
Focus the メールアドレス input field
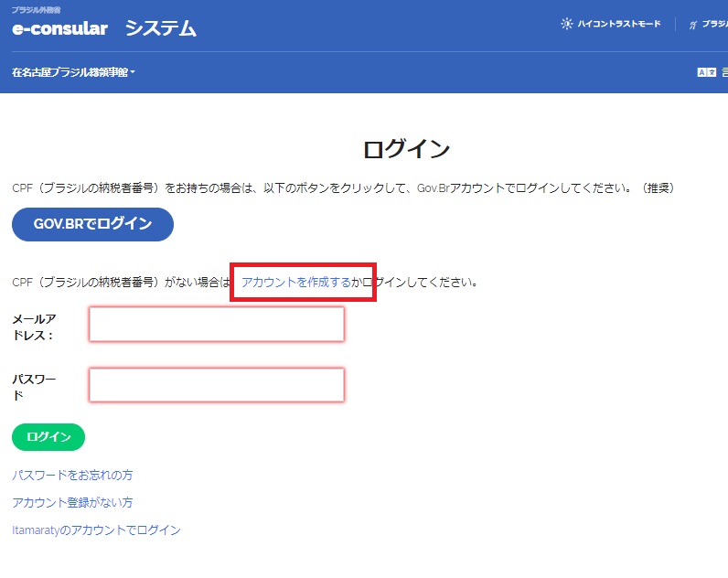(x=217, y=324)
